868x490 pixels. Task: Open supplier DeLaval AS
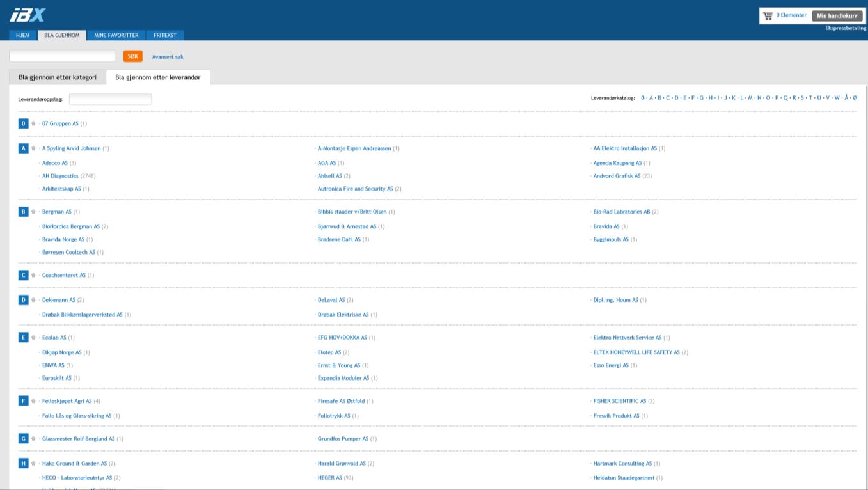pyautogui.click(x=331, y=300)
